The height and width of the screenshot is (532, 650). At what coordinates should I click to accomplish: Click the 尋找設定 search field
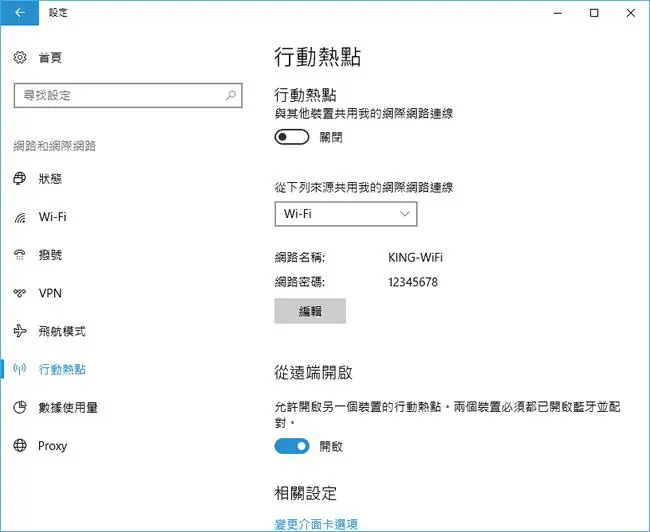click(x=128, y=95)
